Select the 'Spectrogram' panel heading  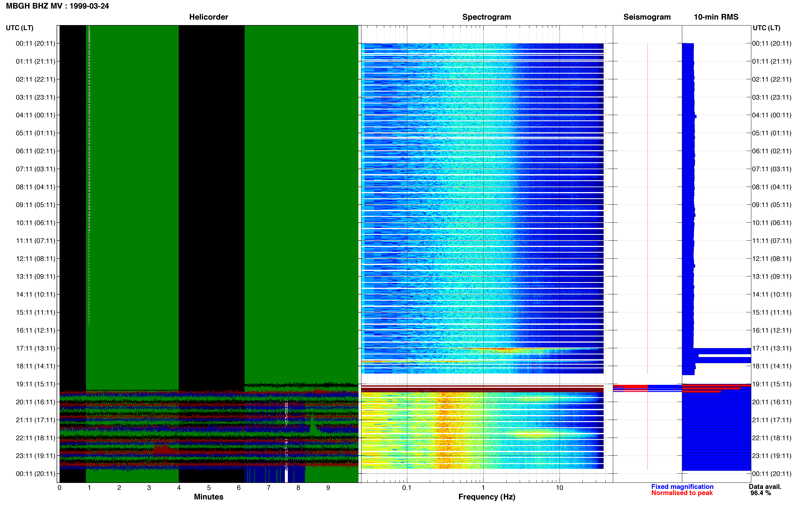(x=487, y=17)
